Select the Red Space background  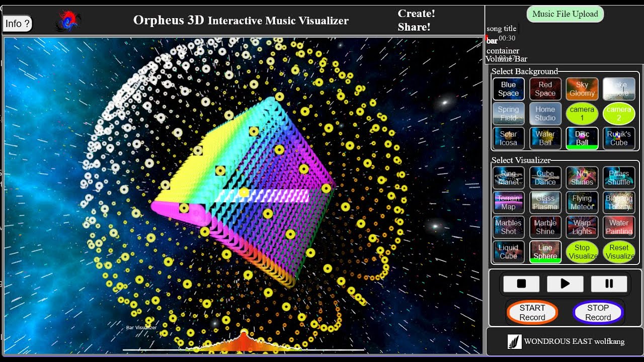point(545,89)
